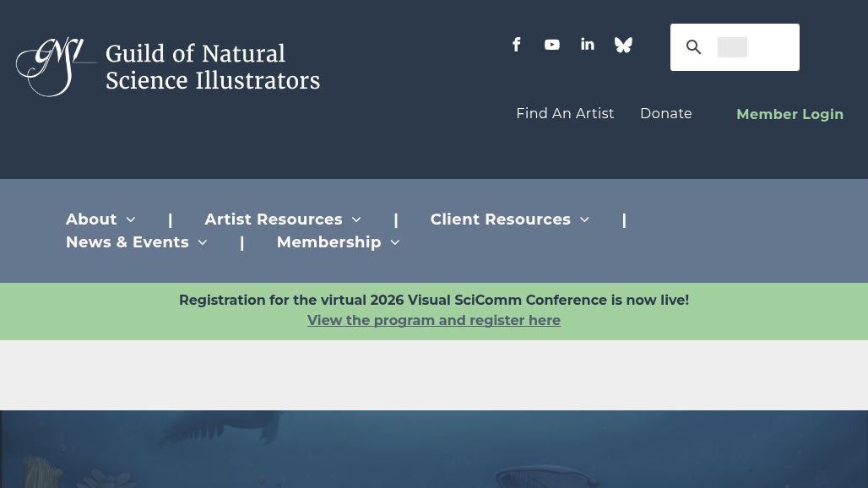Screen dimensions: 868x488
Task: Open the Bluesky butterfly icon
Action: tap(623, 45)
